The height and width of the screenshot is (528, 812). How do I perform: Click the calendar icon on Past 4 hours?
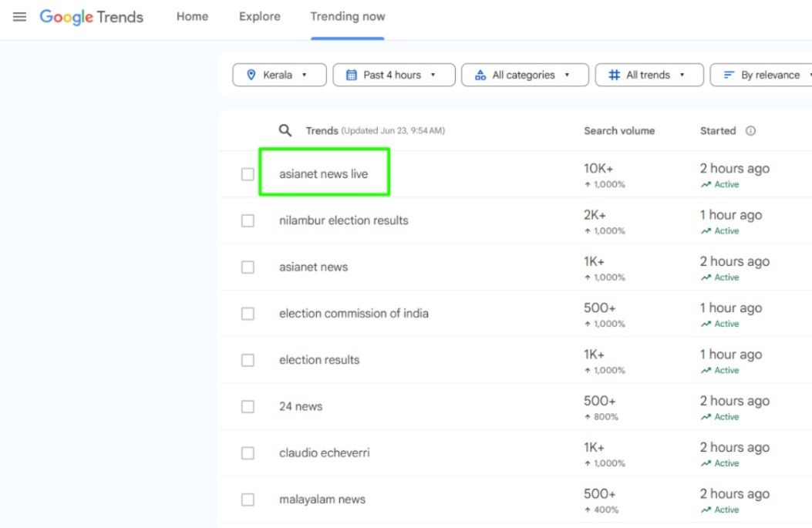pyautogui.click(x=352, y=75)
